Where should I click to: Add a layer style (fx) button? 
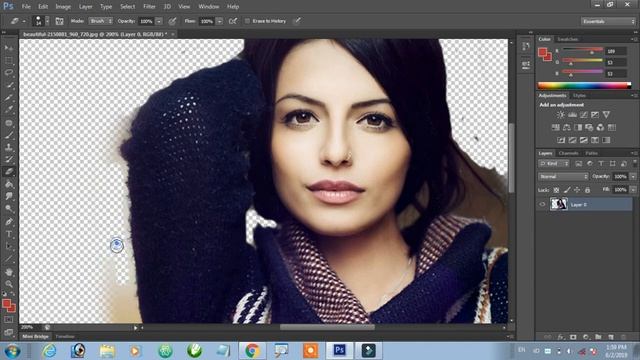coord(561,337)
